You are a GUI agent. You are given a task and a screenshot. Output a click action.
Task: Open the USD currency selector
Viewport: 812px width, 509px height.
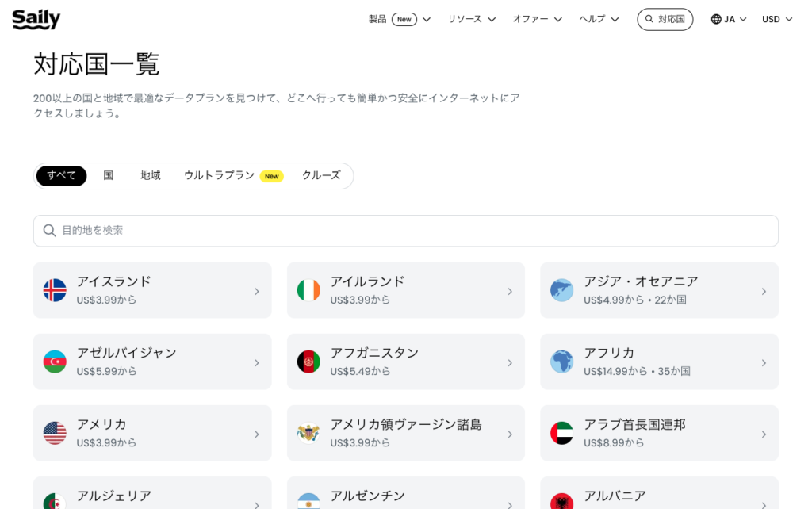pyautogui.click(x=777, y=19)
